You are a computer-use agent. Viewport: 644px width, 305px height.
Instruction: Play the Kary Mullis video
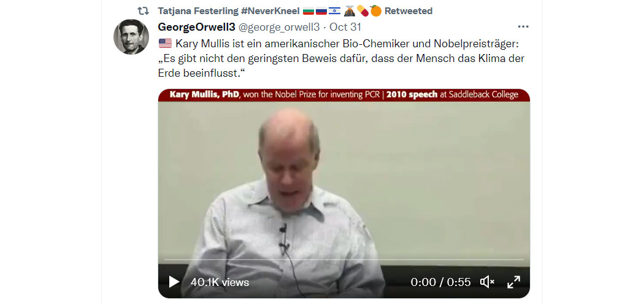tap(174, 282)
